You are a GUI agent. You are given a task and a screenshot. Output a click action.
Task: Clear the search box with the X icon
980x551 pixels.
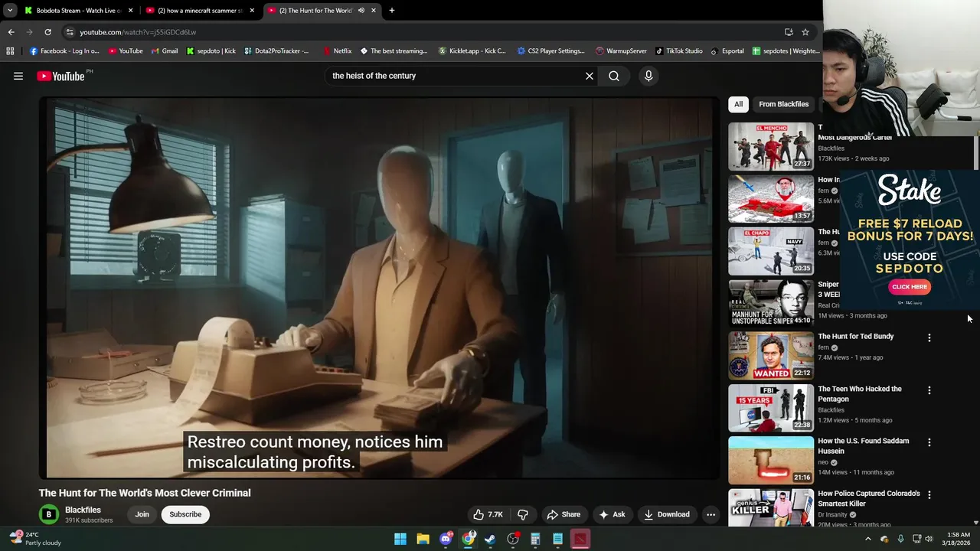click(590, 76)
